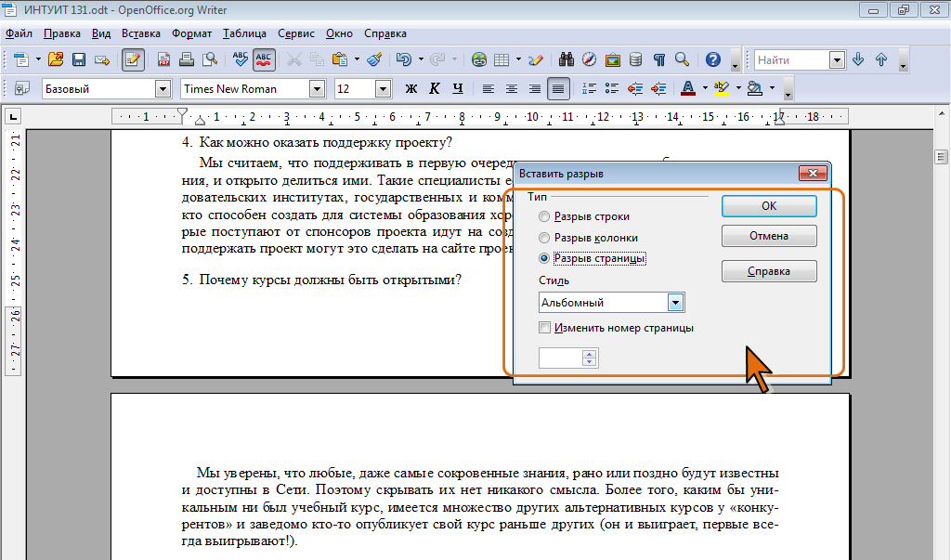Open the Файл menu
The width and height of the screenshot is (951, 560).
tap(19, 33)
